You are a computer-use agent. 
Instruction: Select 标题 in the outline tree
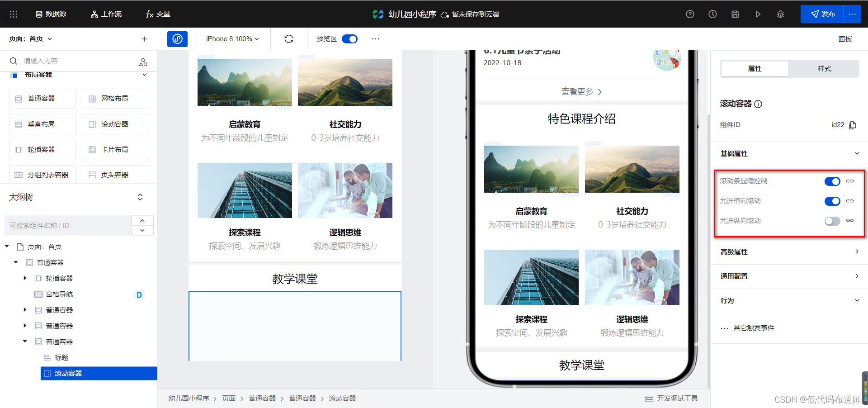(61, 357)
